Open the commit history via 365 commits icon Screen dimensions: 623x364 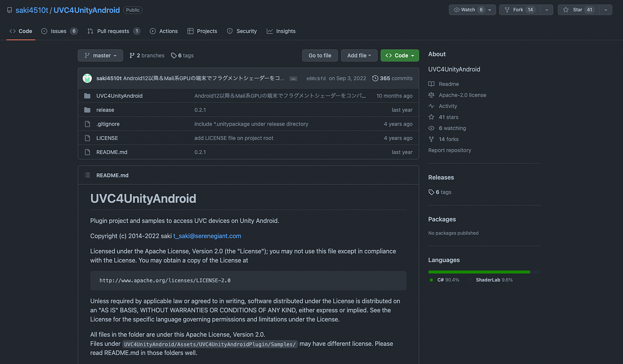[375, 78]
